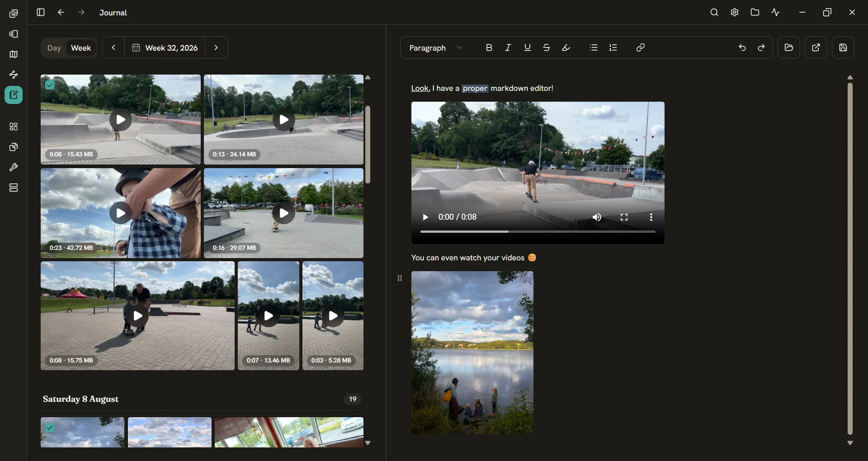Play the embedded video in the editor
The height and width of the screenshot is (461, 868).
[x=425, y=217]
